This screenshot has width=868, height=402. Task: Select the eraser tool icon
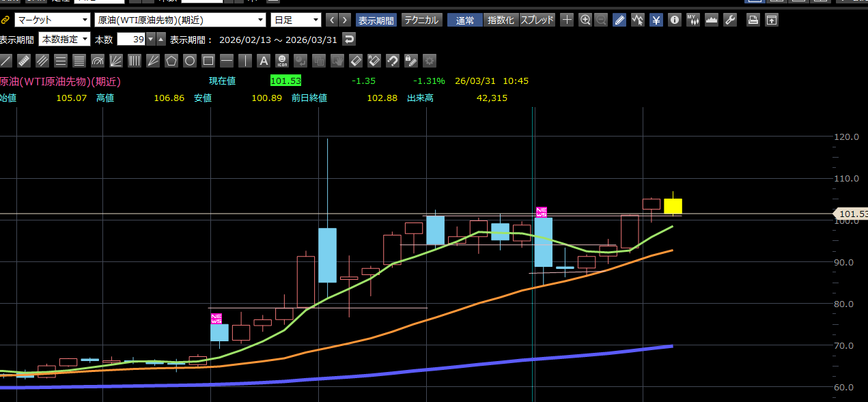point(355,61)
